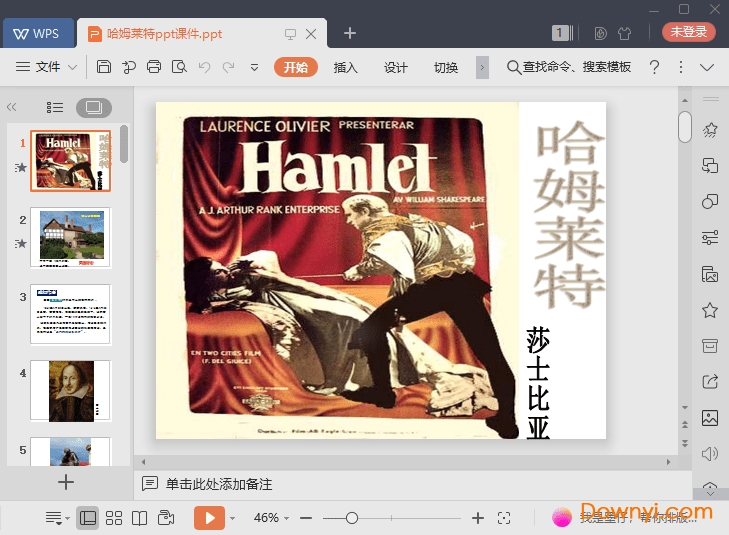Switch to outline view in slide panel
This screenshot has height=535, width=729.
[x=55, y=107]
